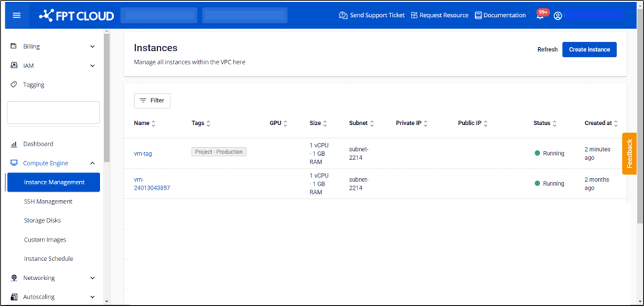
Task: Open the hamburger navigation menu
Action: click(16, 15)
